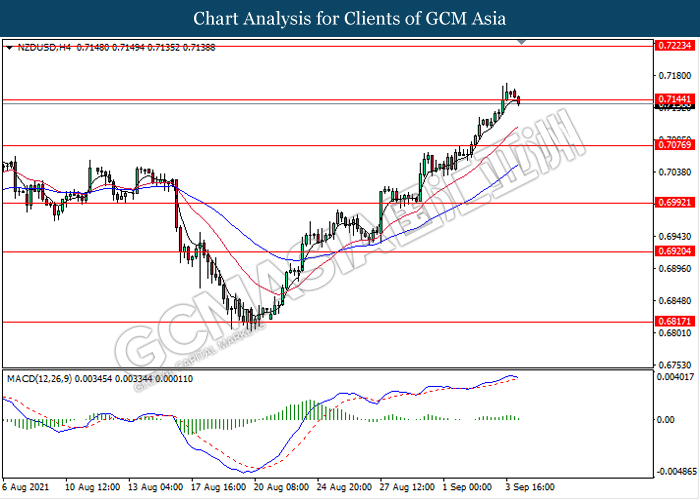Viewport: 700px width, 500px height.
Task: Select the 0.72234 price level label
Action: pos(675,45)
